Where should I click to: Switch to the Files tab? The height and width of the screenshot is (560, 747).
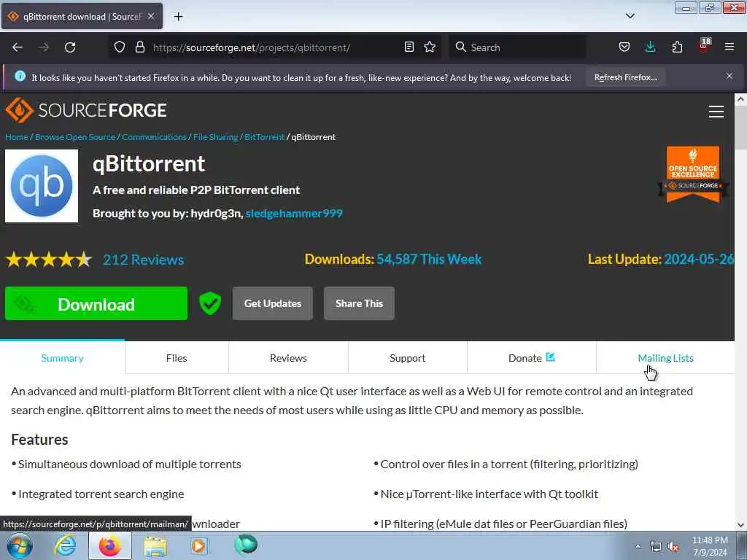[x=177, y=357]
